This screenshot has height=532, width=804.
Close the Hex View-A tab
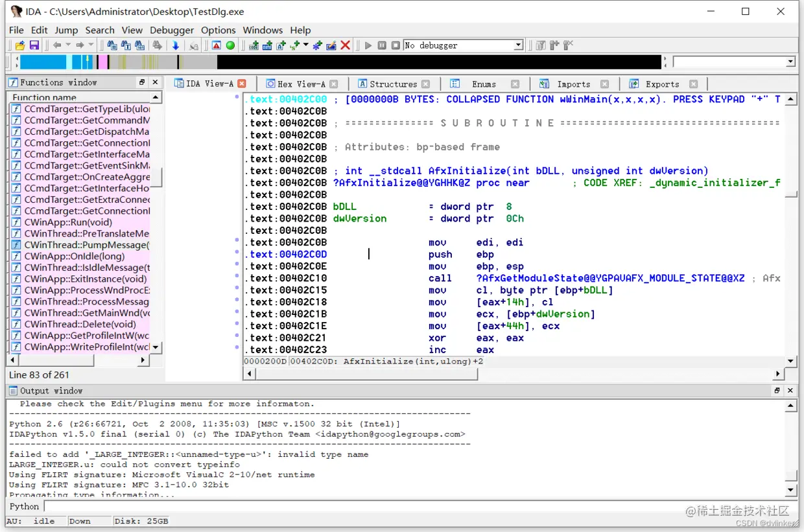point(334,84)
